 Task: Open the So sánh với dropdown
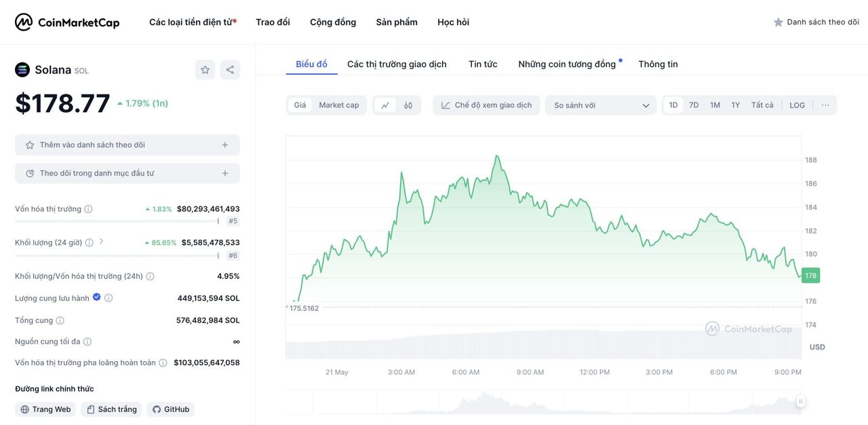(601, 105)
